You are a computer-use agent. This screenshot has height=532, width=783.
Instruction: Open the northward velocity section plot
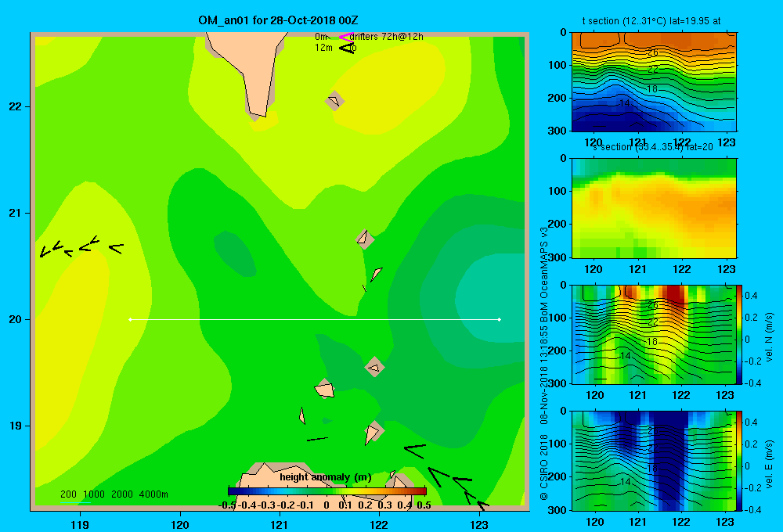(654, 334)
